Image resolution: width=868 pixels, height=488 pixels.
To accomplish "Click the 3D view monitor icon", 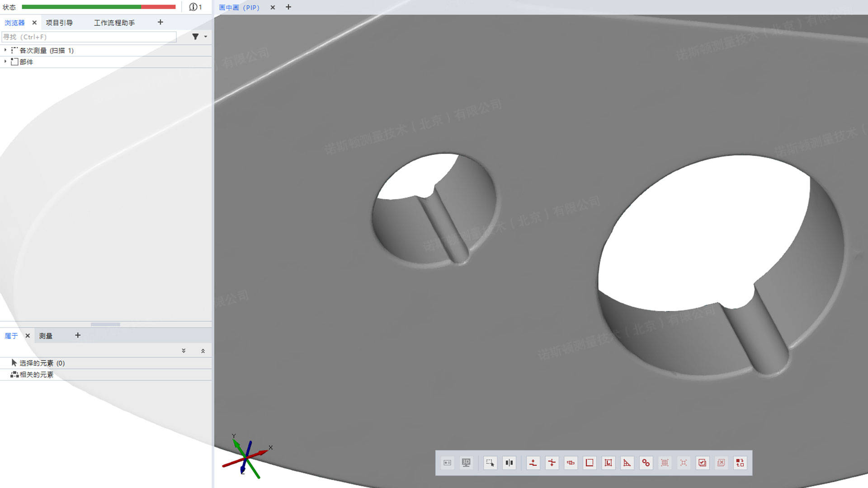I will tap(466, 463).
